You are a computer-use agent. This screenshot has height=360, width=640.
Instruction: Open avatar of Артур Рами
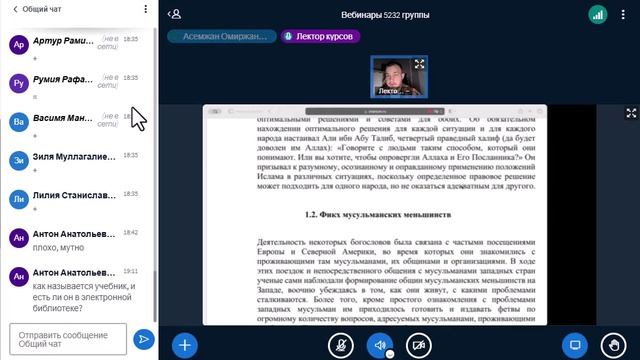[19, 45]
